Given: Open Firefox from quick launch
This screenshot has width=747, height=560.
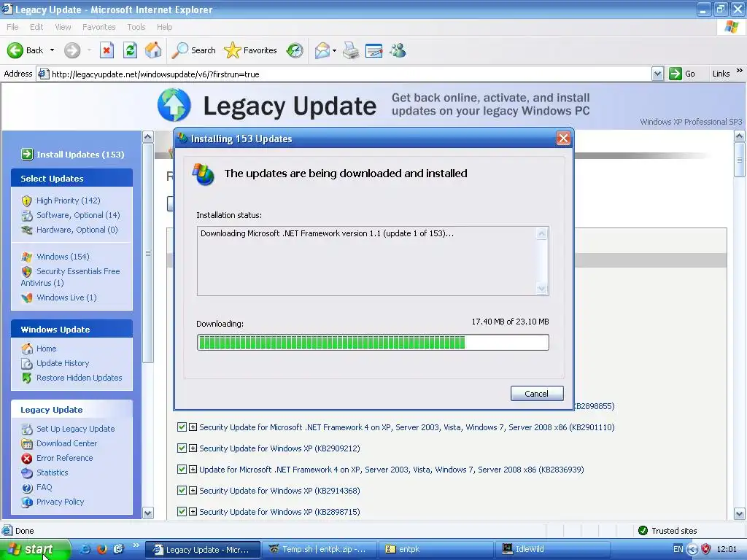Looking at the screenshot, I should [102, 549].
